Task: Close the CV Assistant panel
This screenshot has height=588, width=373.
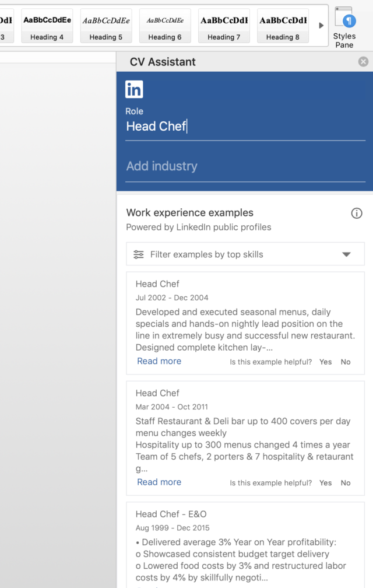Action: (363, 62)
